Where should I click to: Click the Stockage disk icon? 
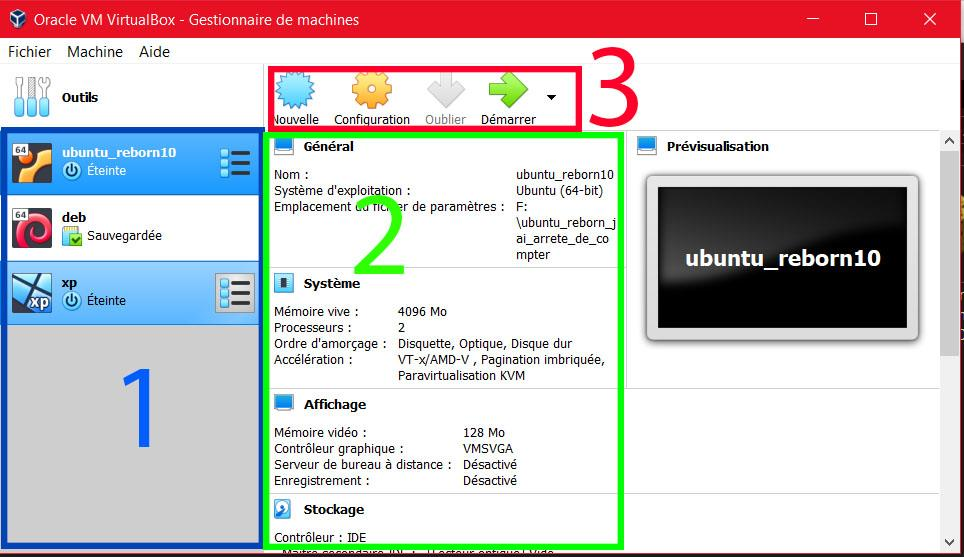click(x=282, y=509)
